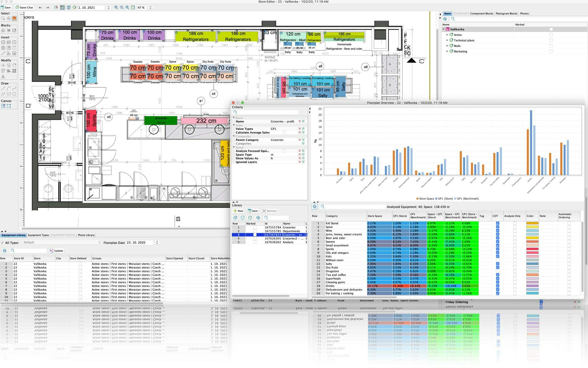
Task: Select the rectangle draw tool
Action: [9, 94]
